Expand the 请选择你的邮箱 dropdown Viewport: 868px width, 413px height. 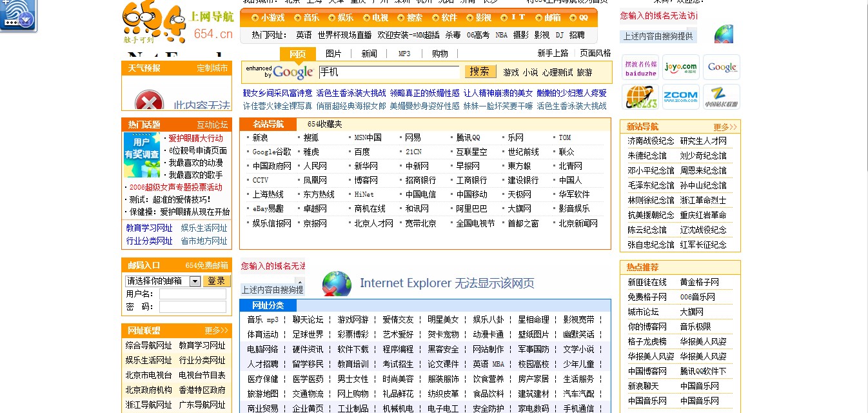click(x=195, y=281)
